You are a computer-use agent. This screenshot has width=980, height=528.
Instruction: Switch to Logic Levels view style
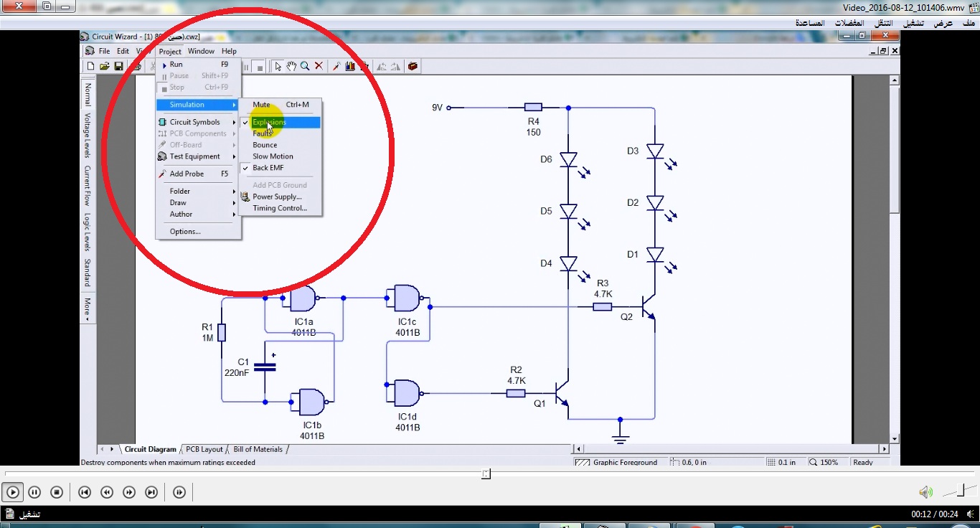88,232
